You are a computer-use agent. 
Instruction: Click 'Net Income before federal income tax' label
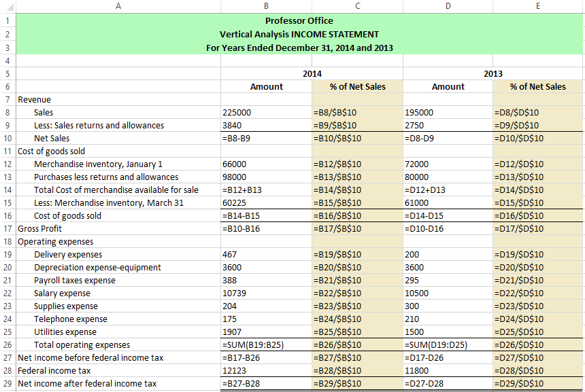coord(90,358)
